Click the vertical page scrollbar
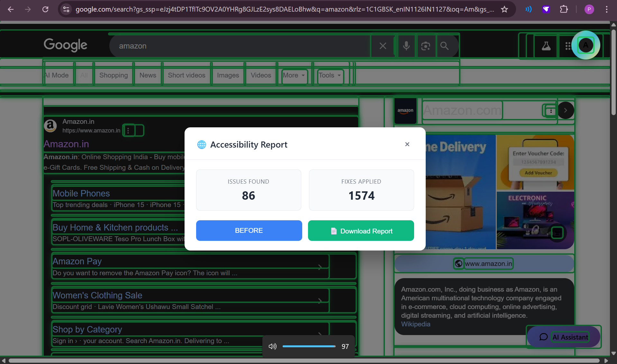 pos(613,72)
